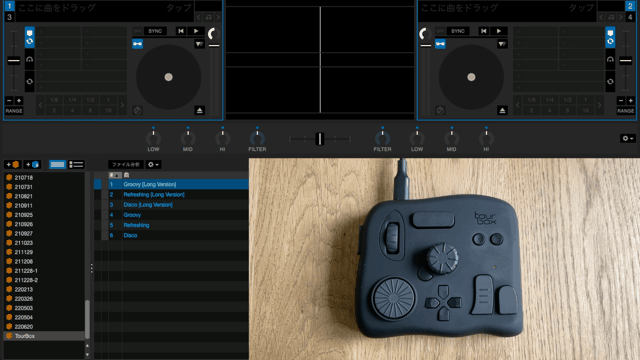640x360 pixels.
Task: Toggle the blue link-shaped button on deck 1
Action: (138, 44)
